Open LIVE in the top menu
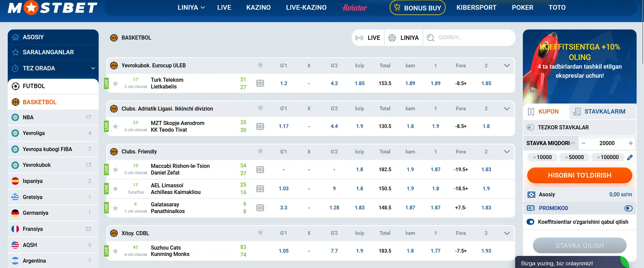Image resolution: width=644 pixels, height=268 pixels. point(224,7)
